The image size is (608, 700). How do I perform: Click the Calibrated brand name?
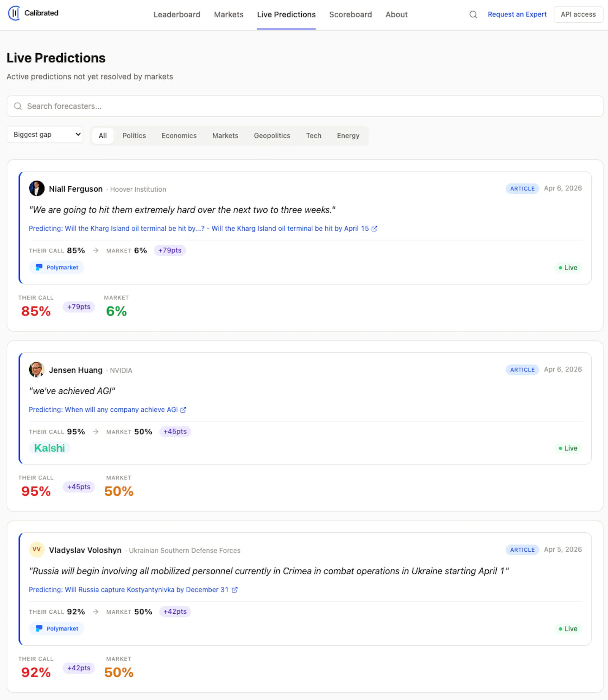[x=41, y=13]
